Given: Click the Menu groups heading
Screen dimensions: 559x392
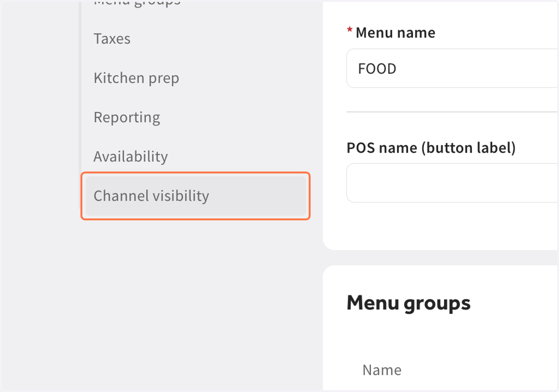Looking at the screenshot, I should (409, 303).
